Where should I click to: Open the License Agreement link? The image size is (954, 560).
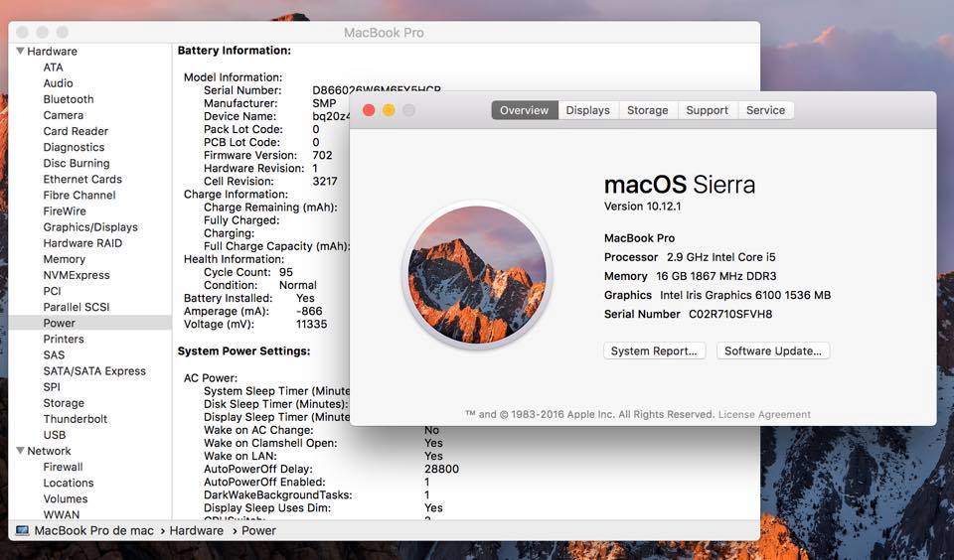coord(764,414)
